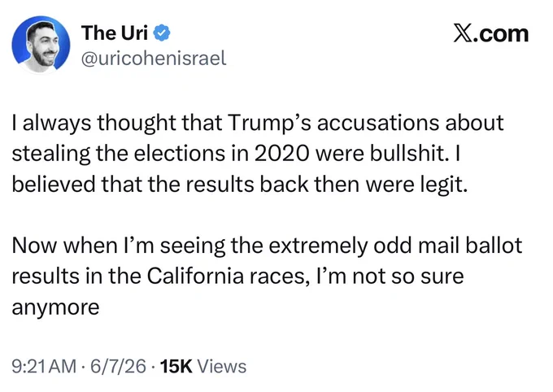Open The Uri's profile picture
The width and height of the screenshot is (553, 392).
click(41, 45)
